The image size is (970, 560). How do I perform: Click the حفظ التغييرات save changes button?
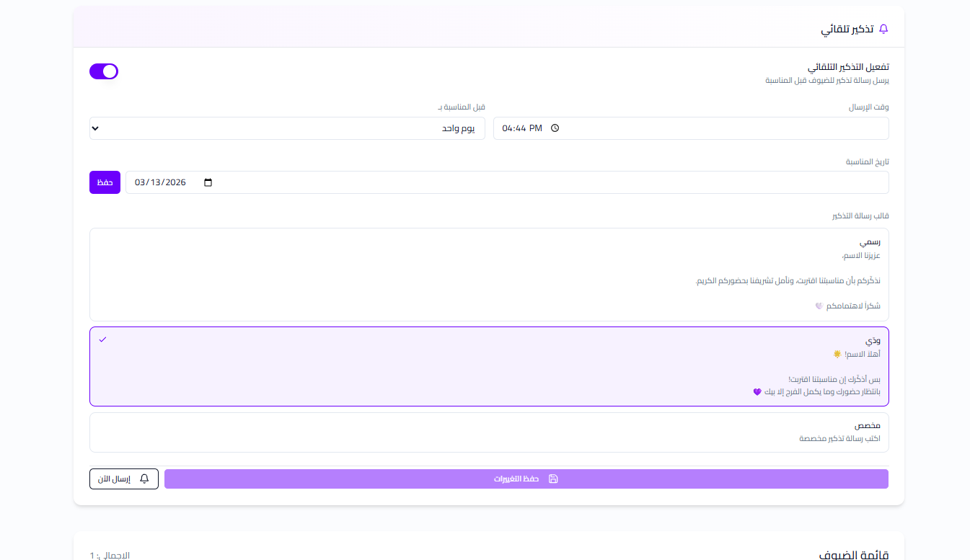pos(526,479)
